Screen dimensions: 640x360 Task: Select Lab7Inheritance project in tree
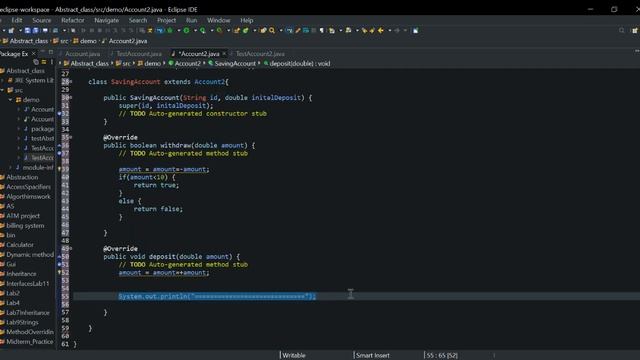[28, 313]
